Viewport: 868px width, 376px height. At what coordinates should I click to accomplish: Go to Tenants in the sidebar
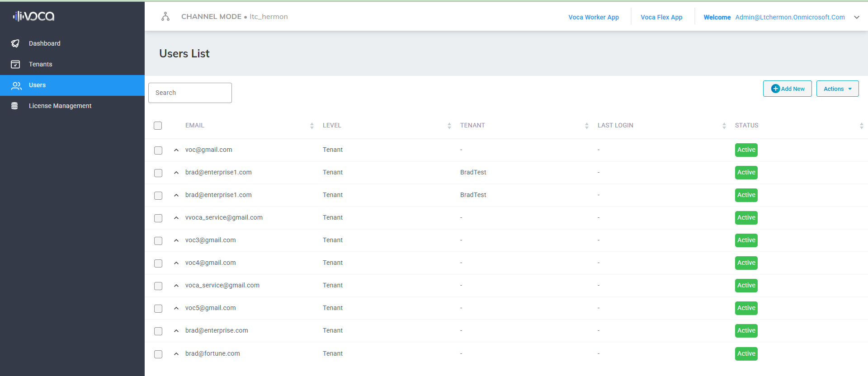click(x=40, y=64)
